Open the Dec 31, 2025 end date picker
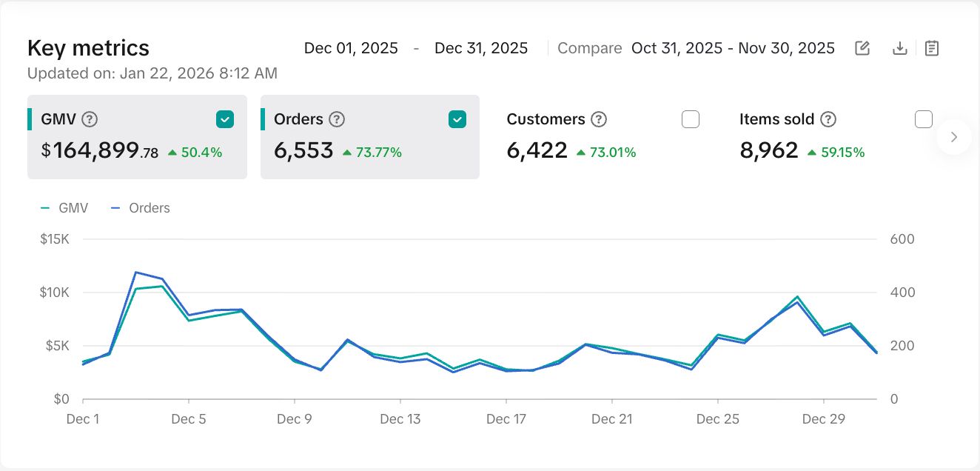 pyautogui.click(x=481, y=48)
